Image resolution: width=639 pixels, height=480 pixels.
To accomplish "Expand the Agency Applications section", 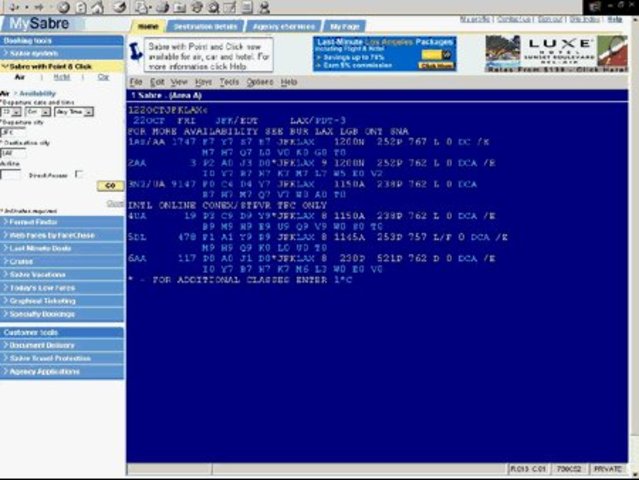I will pyautogui.click(x=62, y=372).
